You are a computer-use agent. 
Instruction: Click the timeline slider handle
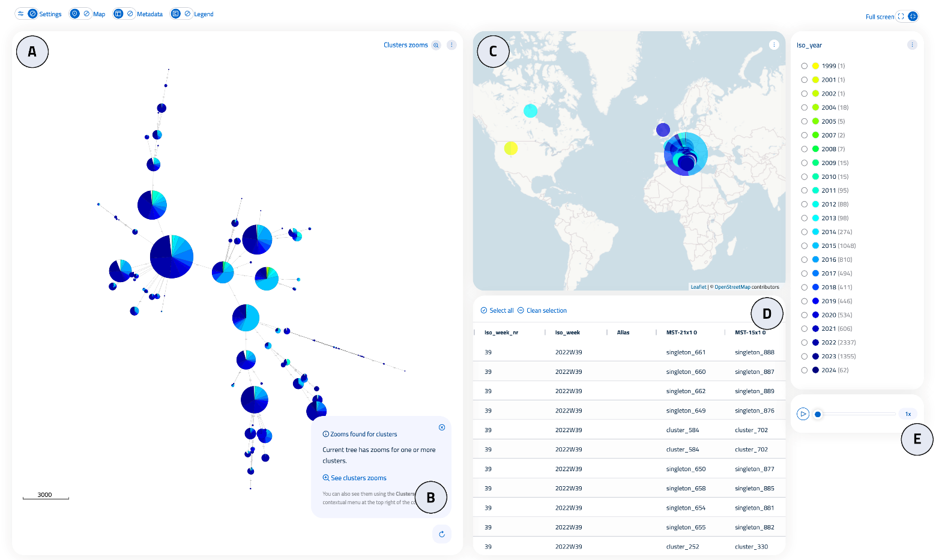(818, 414)
